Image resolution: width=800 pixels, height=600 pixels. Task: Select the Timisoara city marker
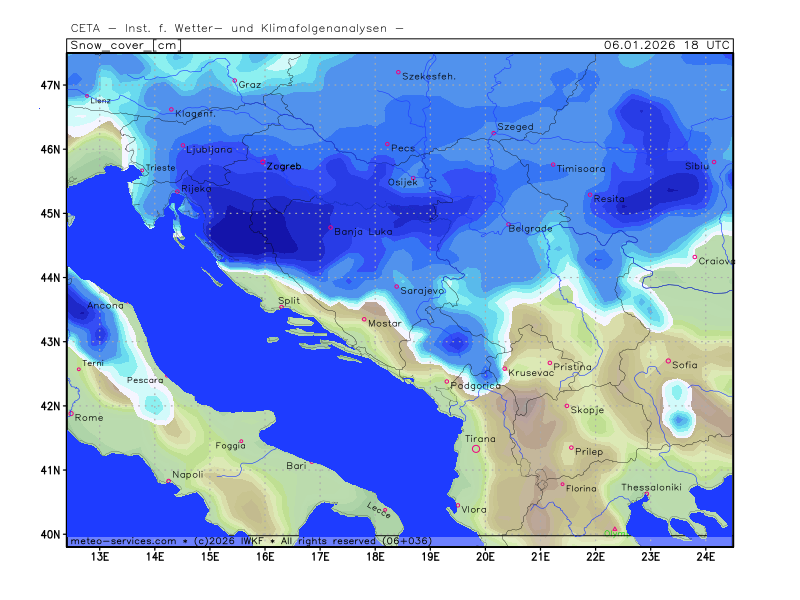pyautogui.click(x=553, y=165)
